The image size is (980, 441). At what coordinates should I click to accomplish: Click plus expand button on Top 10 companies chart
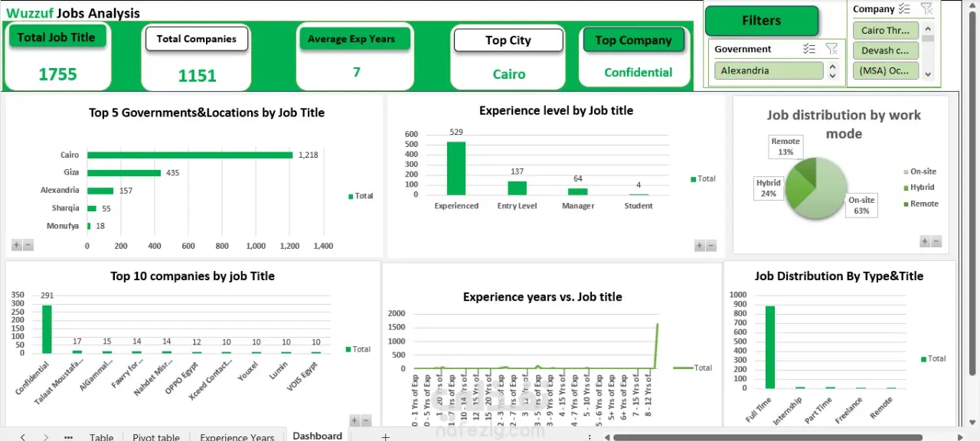[354, 420]
